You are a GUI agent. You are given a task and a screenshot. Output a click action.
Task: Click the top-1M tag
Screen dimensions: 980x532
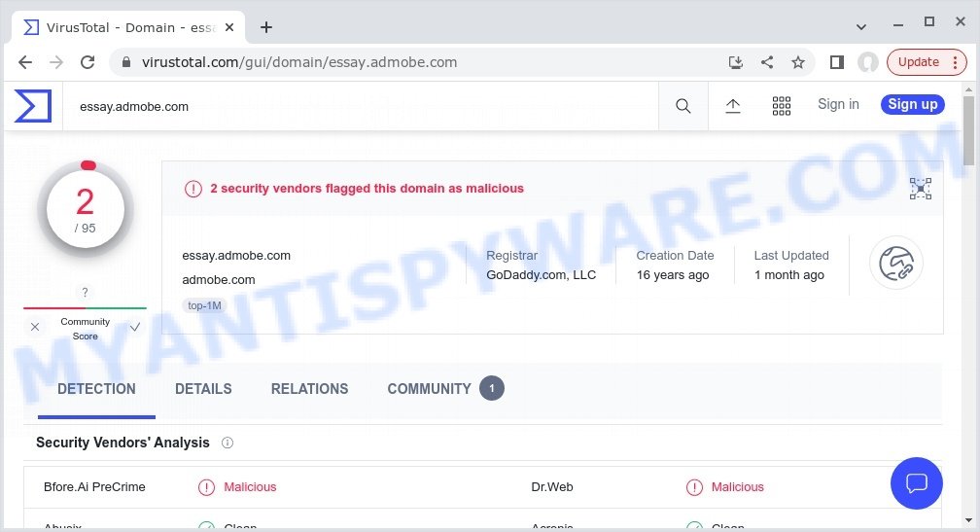[x=204, y=305]
